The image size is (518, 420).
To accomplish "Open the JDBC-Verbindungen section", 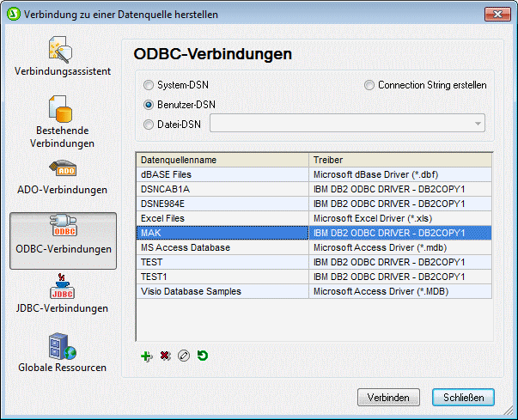I will (62, 294).
